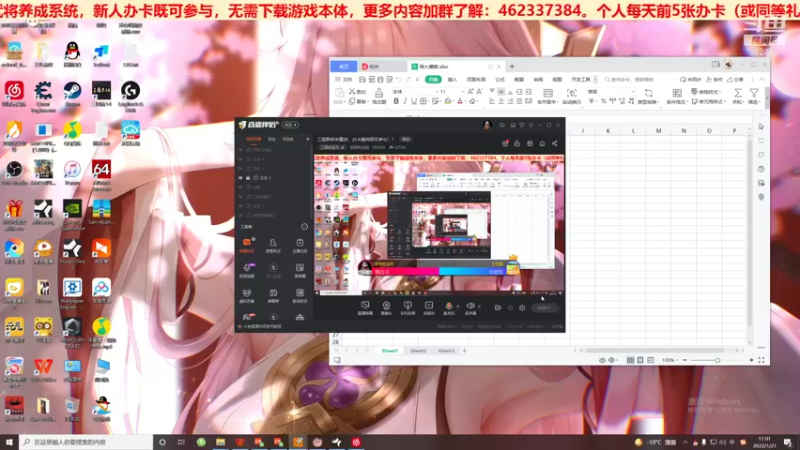
Task: Toggle eye protection mode icon in status bar
Action: [603, 360]
